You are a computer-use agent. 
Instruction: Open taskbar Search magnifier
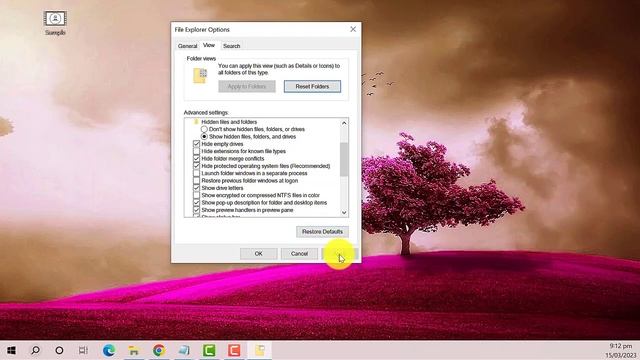[35, 350]
